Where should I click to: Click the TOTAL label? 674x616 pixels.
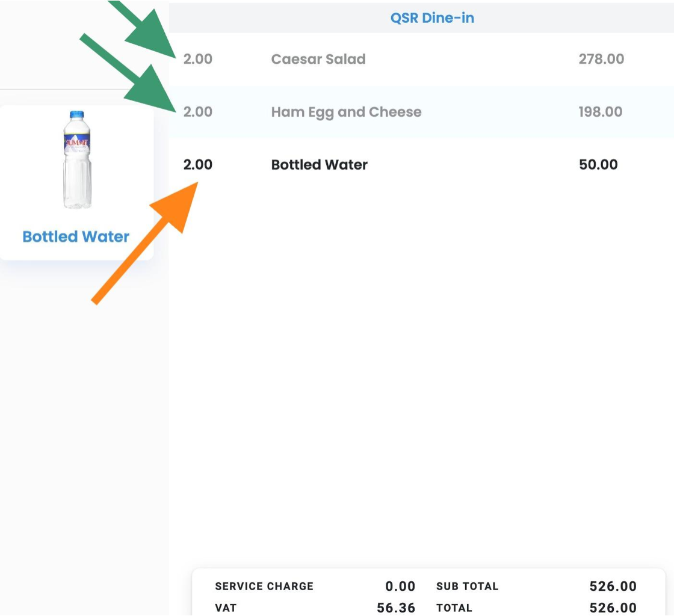click(454, 608)
